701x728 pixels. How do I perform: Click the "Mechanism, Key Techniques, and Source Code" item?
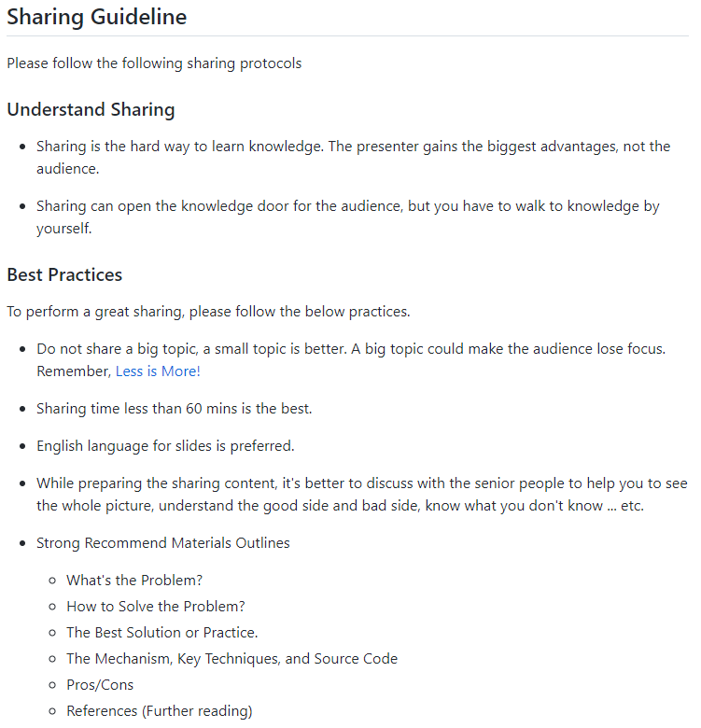tap(231, 658)
